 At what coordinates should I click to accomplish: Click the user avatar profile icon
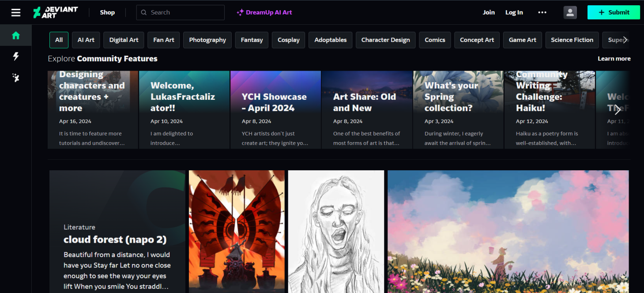(x=570, y=12)
